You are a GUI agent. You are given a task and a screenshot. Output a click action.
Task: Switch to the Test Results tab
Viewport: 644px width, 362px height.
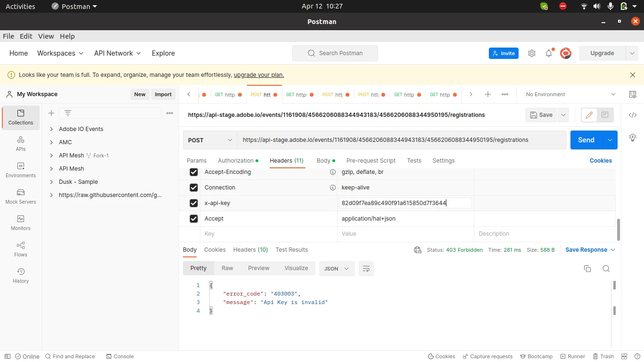(292, 250)
